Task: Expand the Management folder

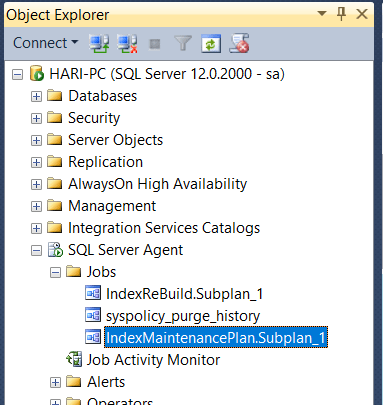Action: pyautogui.click(x=36, y=206)
